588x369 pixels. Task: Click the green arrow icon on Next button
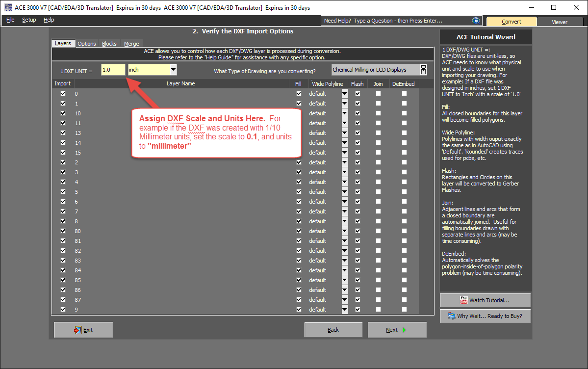click(x=404, y=330)
